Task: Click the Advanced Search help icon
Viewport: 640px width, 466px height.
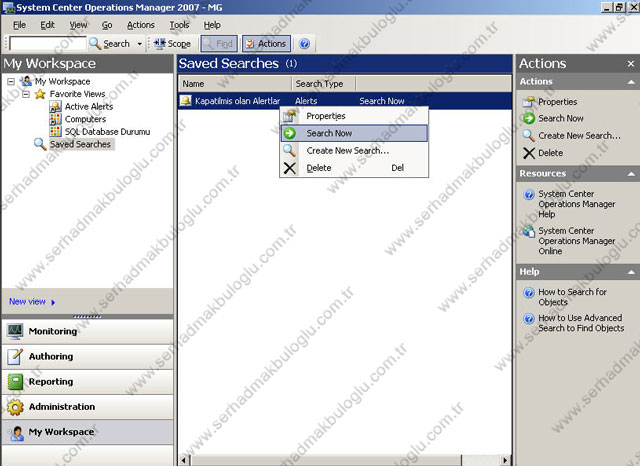Action: 529,318
